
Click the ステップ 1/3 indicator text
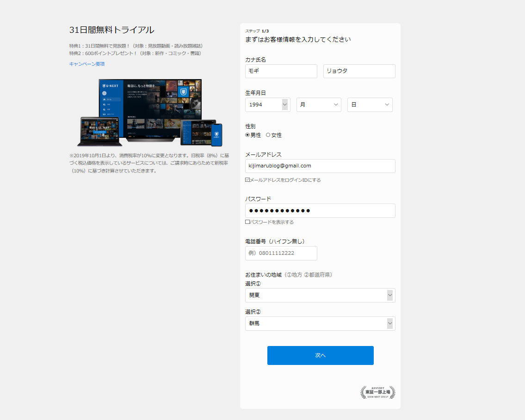(x=257, y=31)
